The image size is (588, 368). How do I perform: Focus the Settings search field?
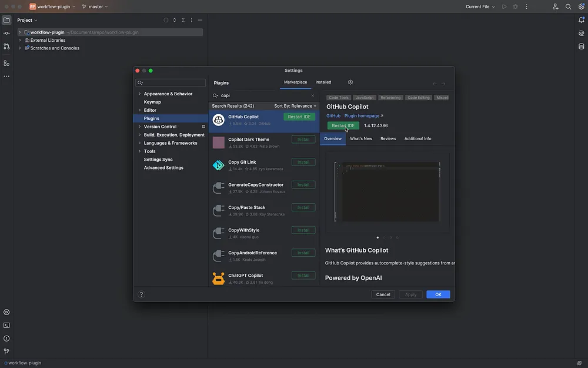click(x=171, y=82)
